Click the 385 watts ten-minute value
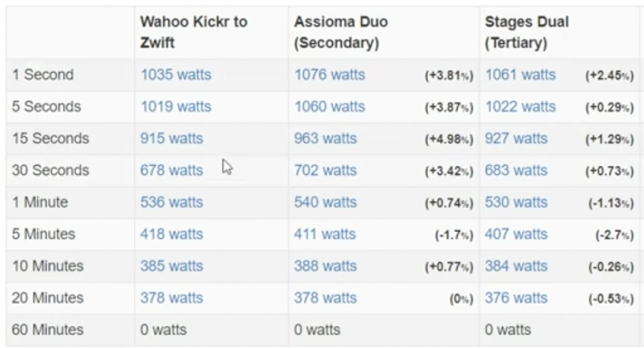Image resolution: width=644 pixels, height=348 pixels. tap(172, 266)
